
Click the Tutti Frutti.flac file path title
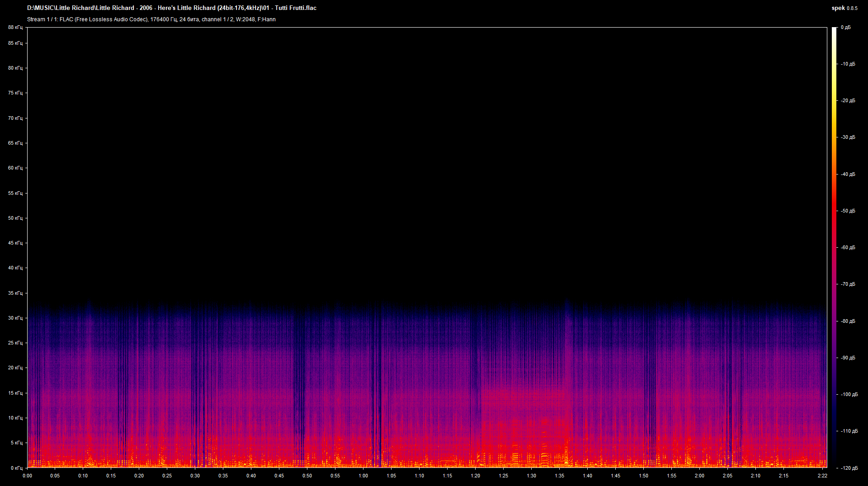pyautogui.click(x=172, y=8)
